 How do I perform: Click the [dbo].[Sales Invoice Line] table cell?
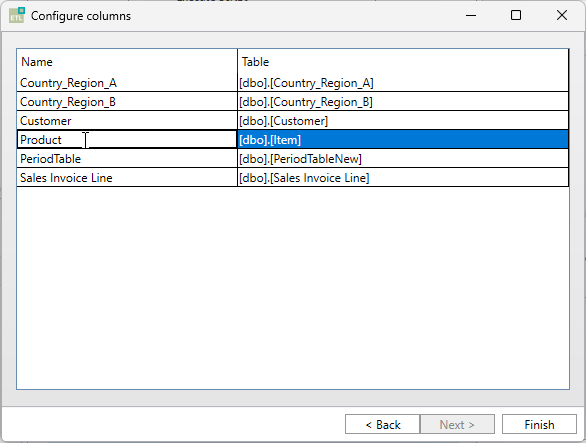(x=403, y=178)
